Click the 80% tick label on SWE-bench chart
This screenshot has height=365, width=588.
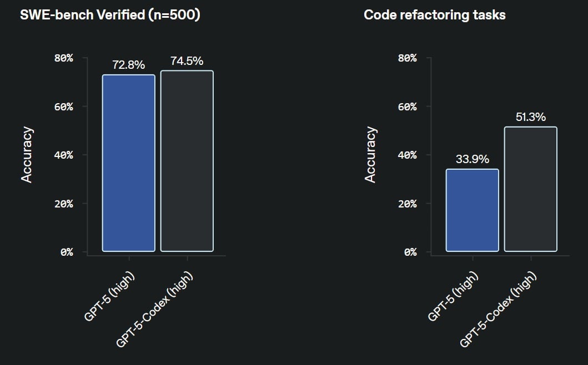click(64, 58)
